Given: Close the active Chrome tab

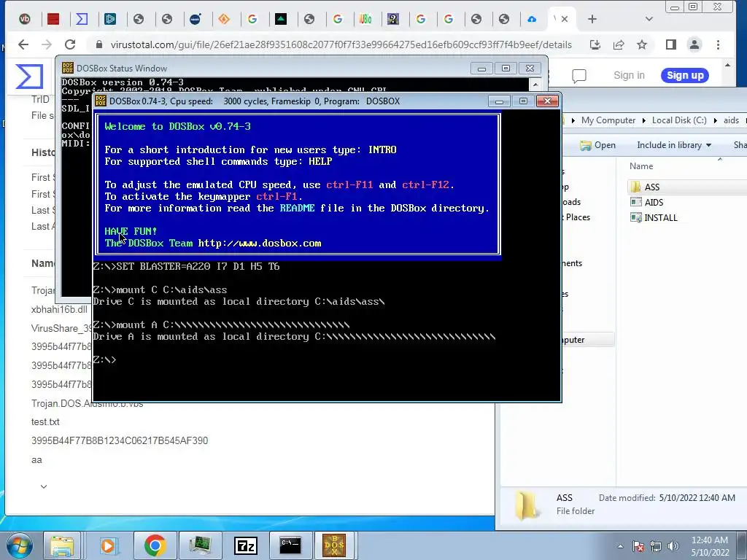Looking at the screenshot, I should coord(565,19).
